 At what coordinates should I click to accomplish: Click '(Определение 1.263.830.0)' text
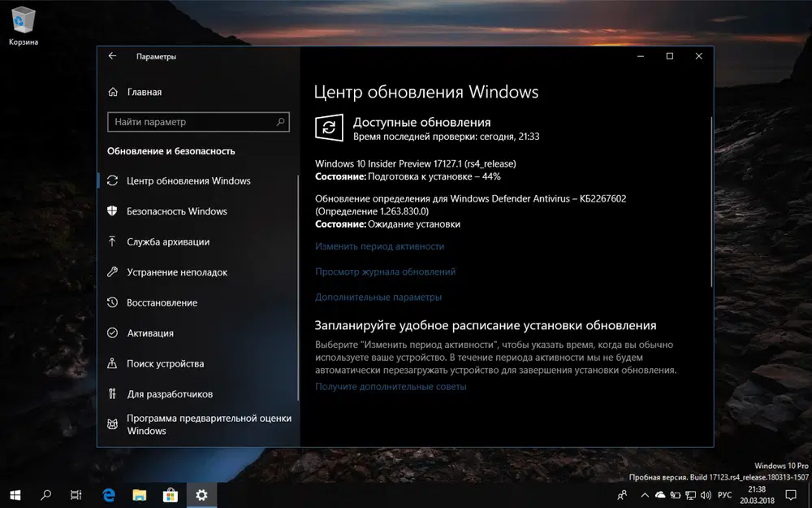click(372, 211)
